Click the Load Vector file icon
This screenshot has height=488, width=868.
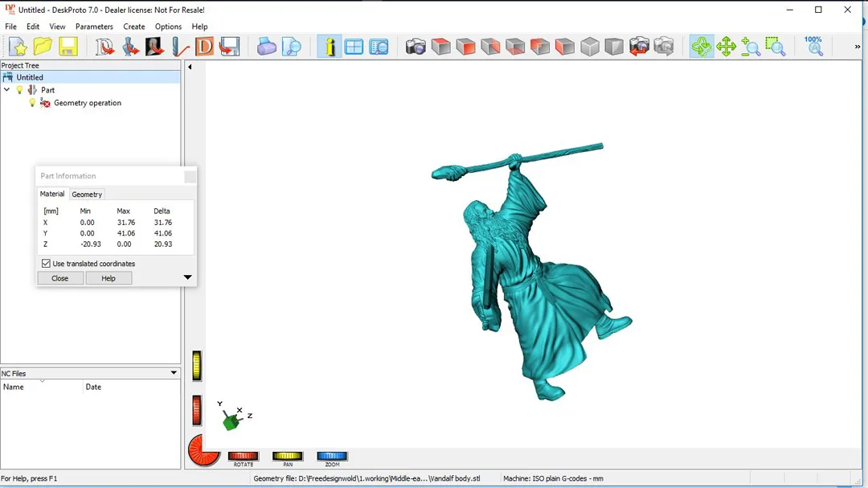tap(104, 47)
